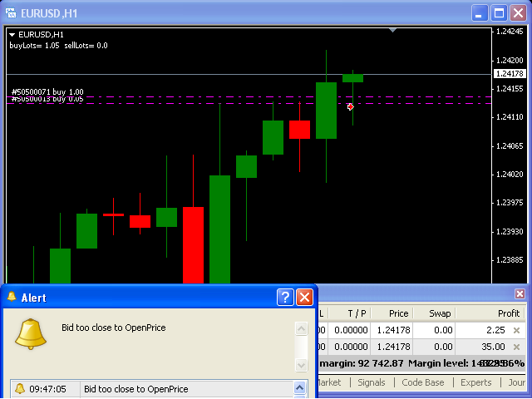Viewport: 532px width, 399px height.
Task: Click the Swap column header
Action: tap(439, 313)
